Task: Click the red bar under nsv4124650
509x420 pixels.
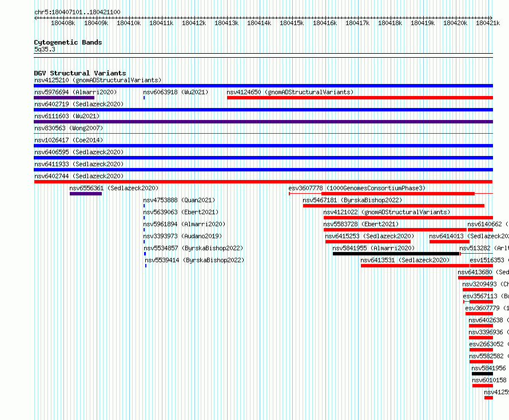Action: click(360, 98)
